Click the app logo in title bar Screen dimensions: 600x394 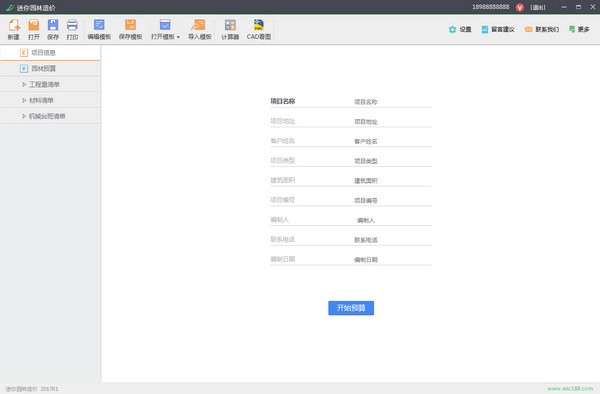tap(10, 8)
